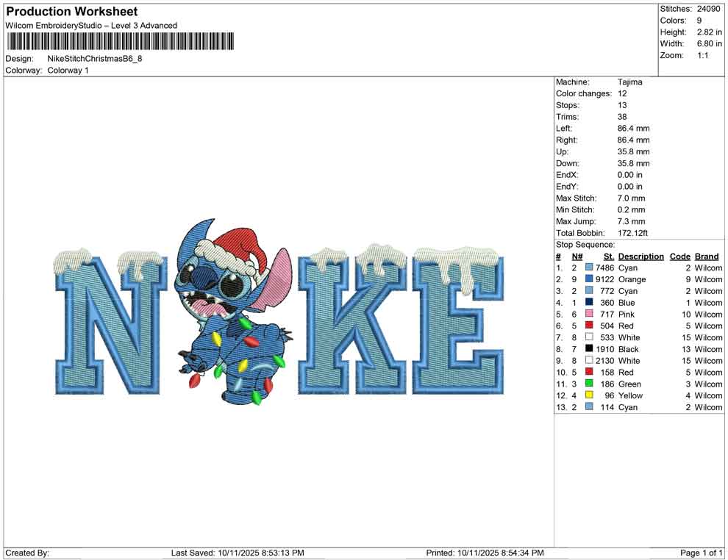Click the stitch count '24090'
Screen dimensions: 728x560
[x=708, y=9]
